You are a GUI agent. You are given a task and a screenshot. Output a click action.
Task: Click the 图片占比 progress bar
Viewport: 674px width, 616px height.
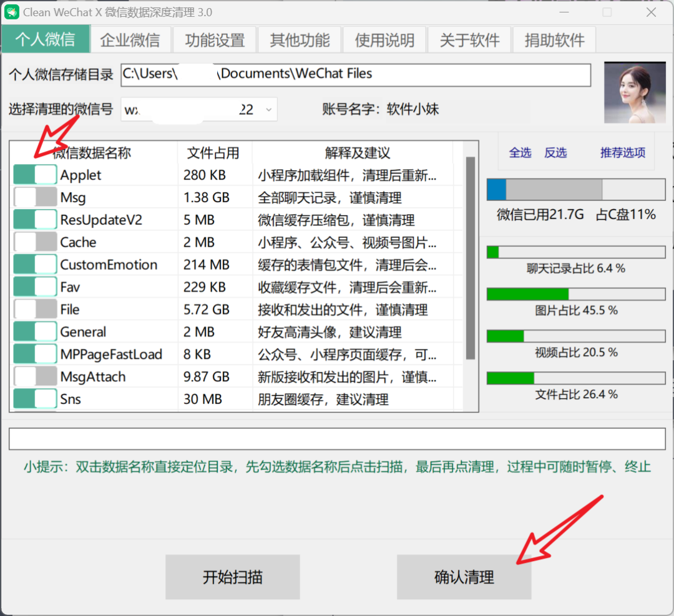click(576, 294)
